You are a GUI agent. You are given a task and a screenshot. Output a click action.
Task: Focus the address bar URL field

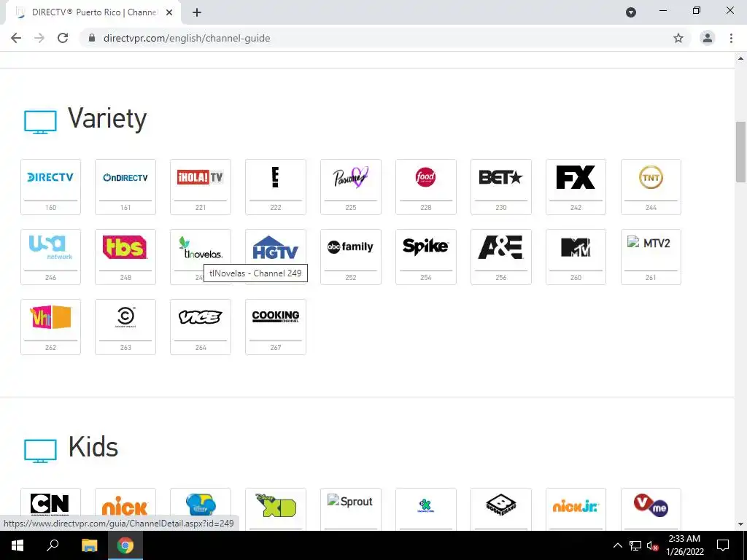[x=381, y=38]
